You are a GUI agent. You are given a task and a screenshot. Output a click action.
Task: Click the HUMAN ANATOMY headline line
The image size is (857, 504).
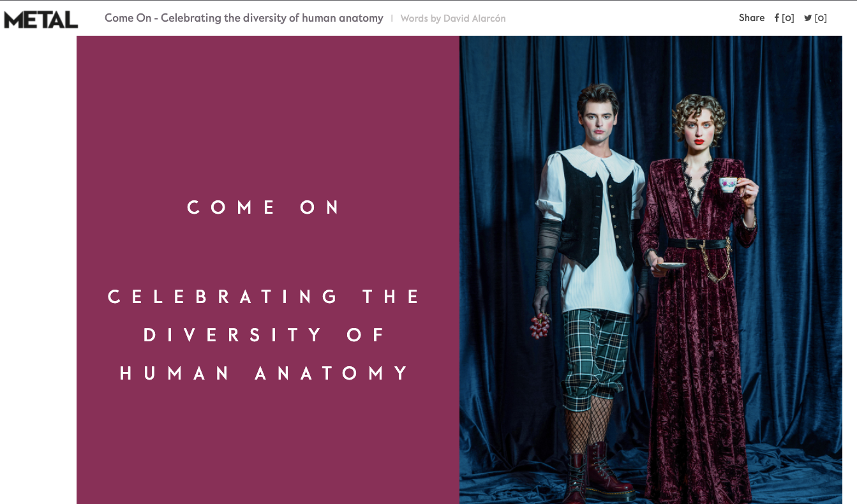[x=264, y=373]
